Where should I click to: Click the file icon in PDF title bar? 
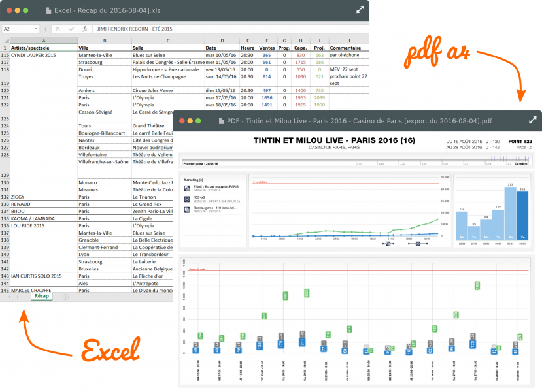pyautogui.click(x=221, y=121)
